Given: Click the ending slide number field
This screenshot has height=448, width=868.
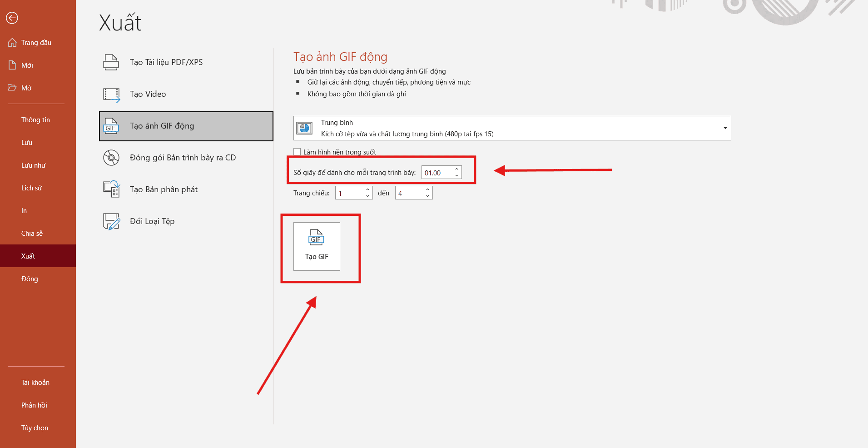Looking at the screenshot, I should point(410,193).
